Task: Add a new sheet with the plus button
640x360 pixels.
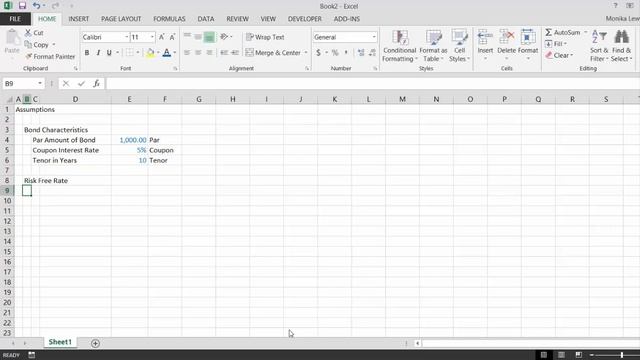Action: point(95,343)
